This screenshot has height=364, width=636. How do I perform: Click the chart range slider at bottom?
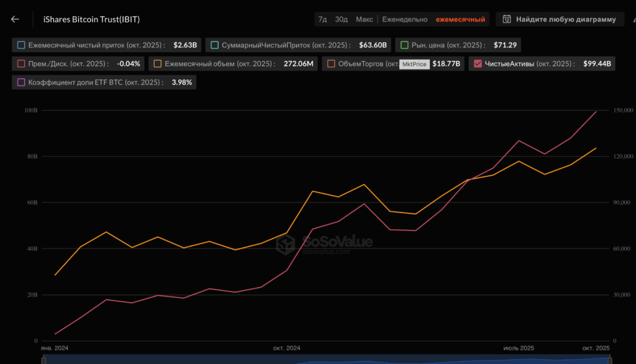[323, 360]
